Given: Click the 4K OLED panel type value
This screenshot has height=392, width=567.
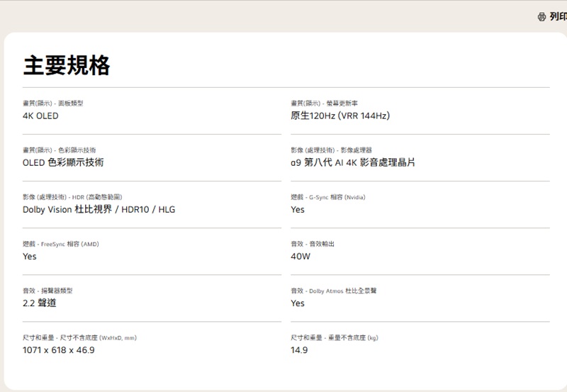Looking at the screenshot, I should pos(40,116).
